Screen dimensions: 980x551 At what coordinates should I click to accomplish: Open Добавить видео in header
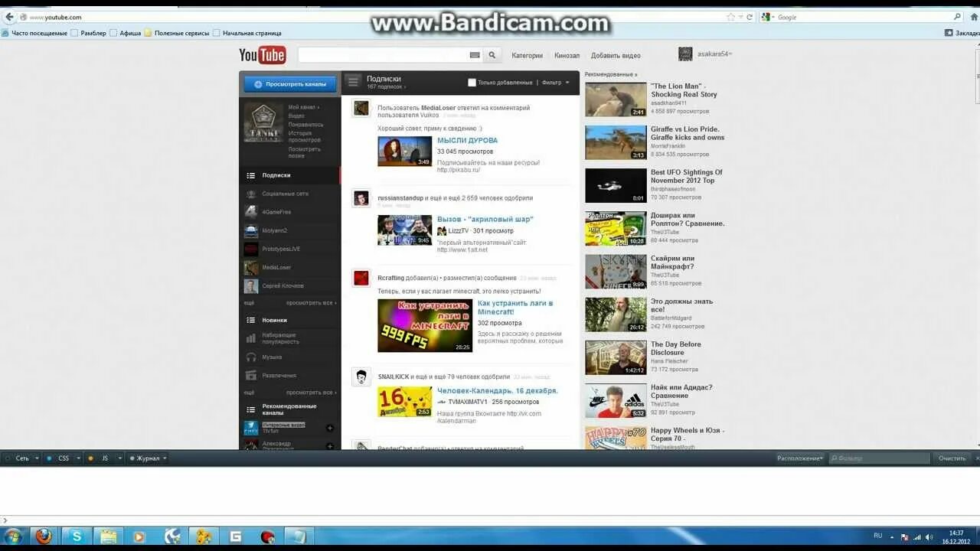(616, 55)
